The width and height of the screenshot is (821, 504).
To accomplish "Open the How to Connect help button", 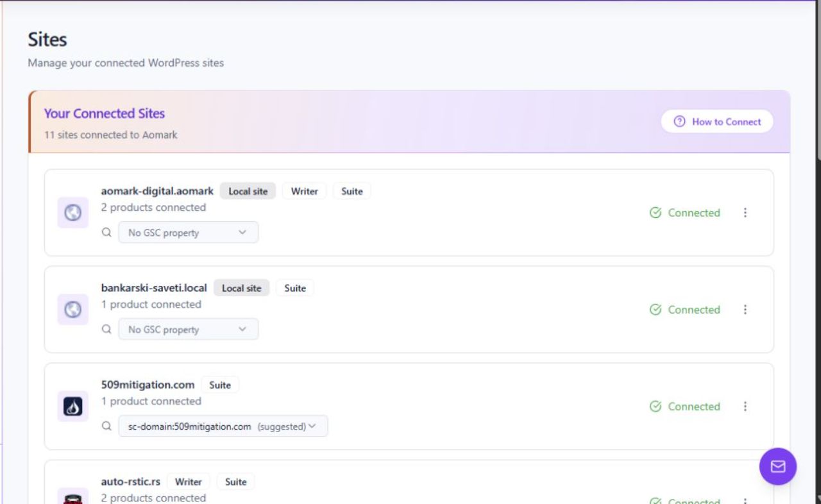I will 717,121.
